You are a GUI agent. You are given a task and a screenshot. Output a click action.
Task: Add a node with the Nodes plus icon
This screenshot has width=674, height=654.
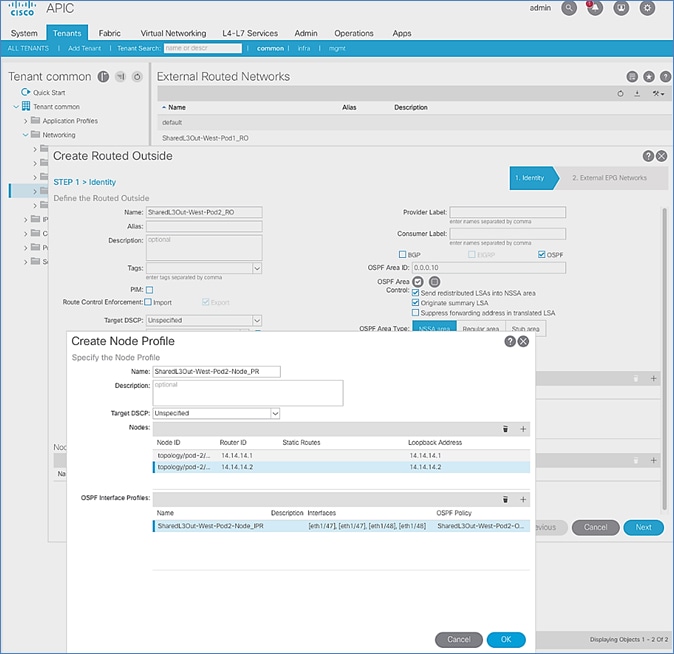point(523,429)
